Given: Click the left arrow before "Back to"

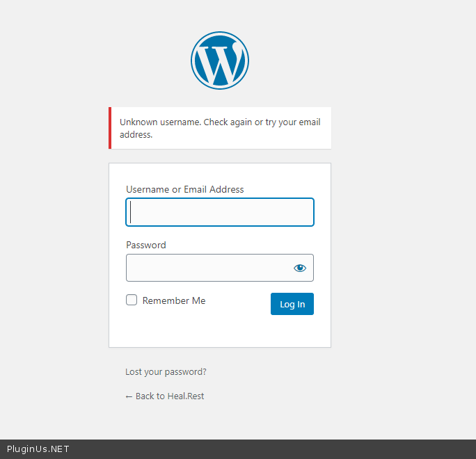Looking at the screenshot, I should 129,396.
